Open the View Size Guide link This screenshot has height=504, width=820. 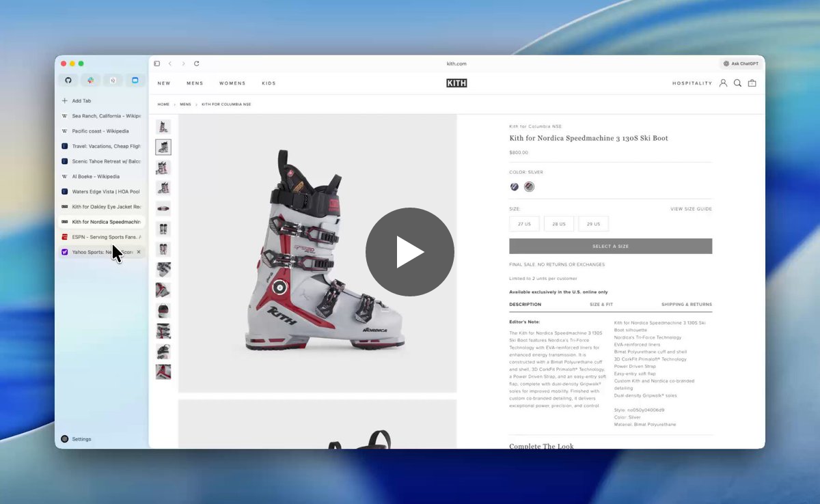coord(691,209)
